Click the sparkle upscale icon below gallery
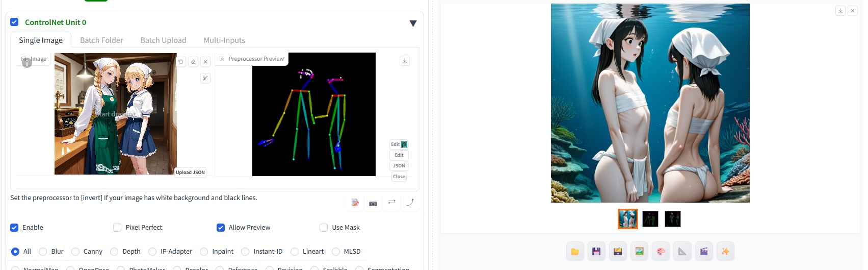 [725, 251]
